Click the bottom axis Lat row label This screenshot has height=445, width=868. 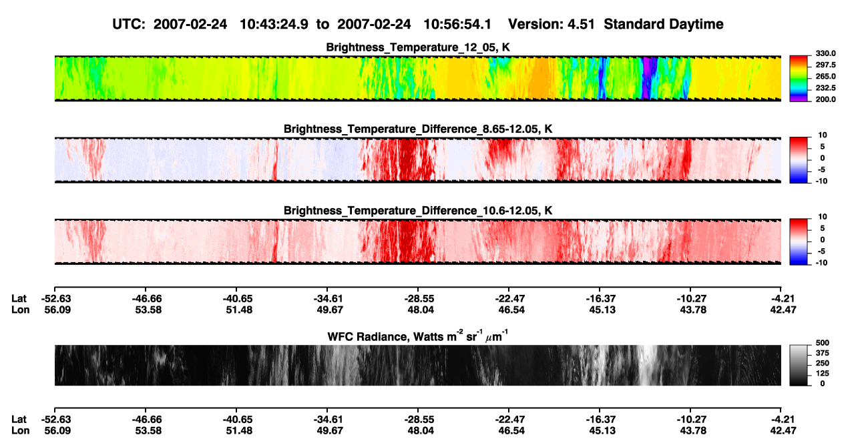click(19, 419)
